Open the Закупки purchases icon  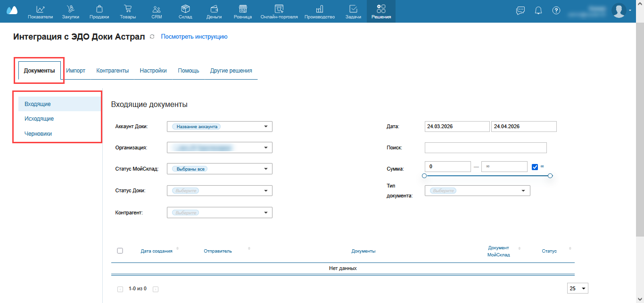click(71, 9)
